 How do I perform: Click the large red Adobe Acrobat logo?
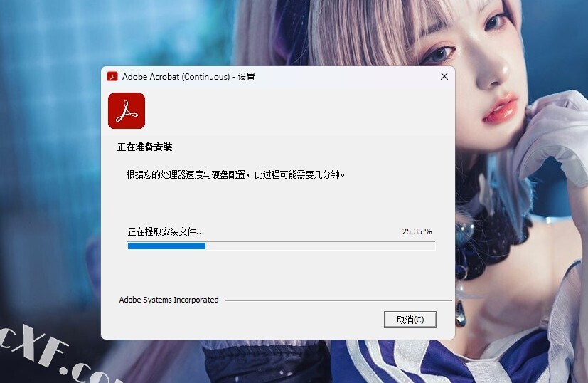[x=127, y=111]
